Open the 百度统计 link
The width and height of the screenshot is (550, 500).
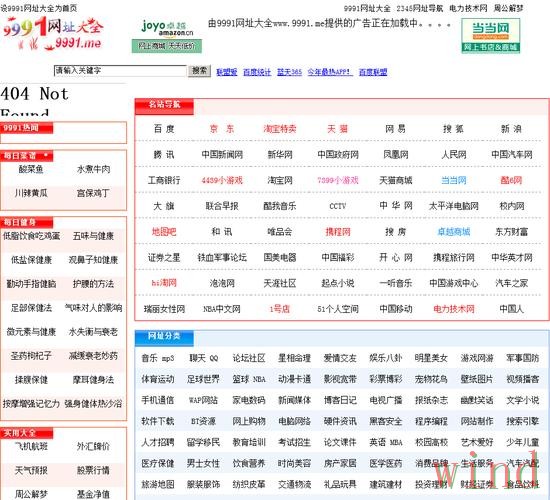257,72
